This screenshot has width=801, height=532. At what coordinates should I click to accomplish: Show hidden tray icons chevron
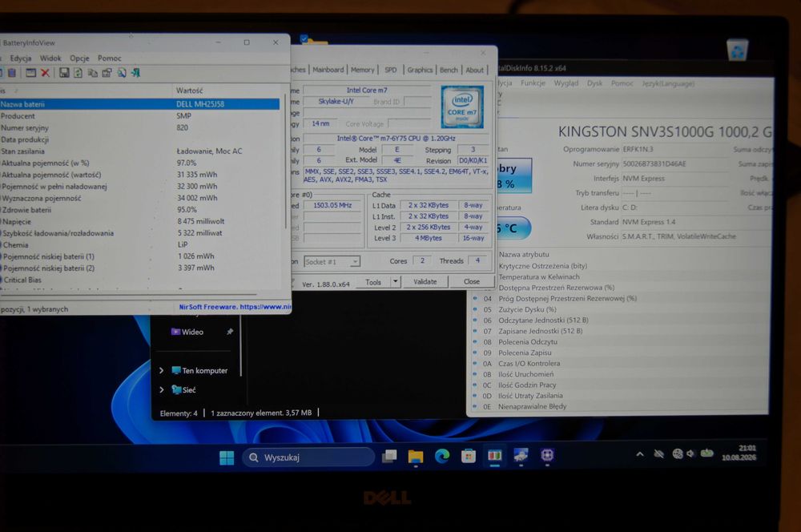pyautogui.click(x=639, y=453)
